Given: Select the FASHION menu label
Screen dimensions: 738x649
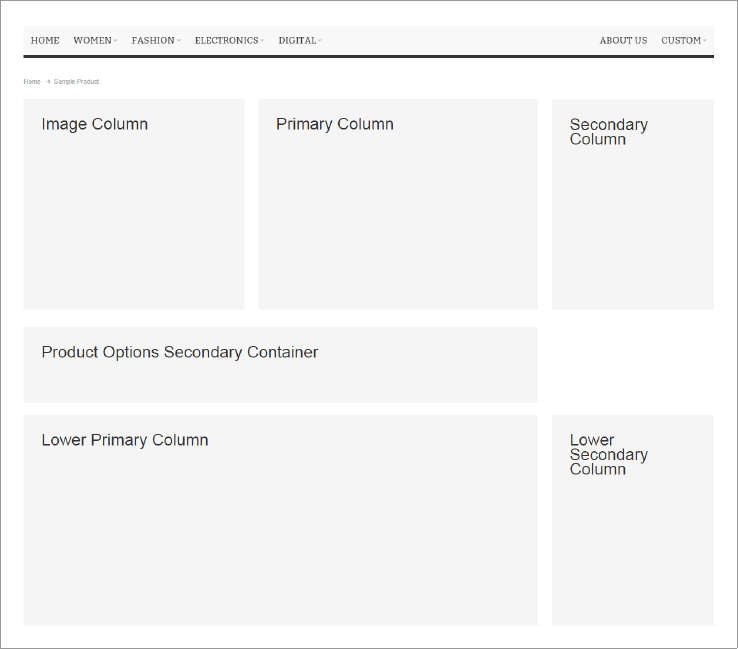Looking at the screenshot, I should point(152,41).
